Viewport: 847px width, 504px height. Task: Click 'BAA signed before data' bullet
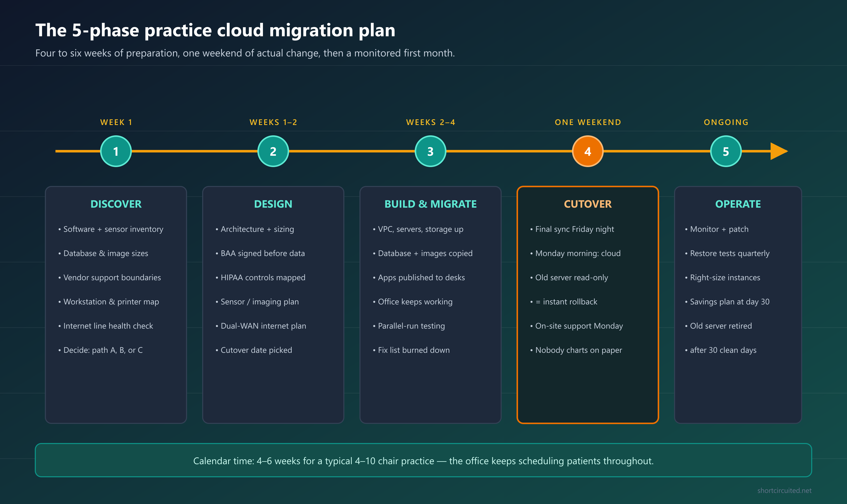[260, 253]
